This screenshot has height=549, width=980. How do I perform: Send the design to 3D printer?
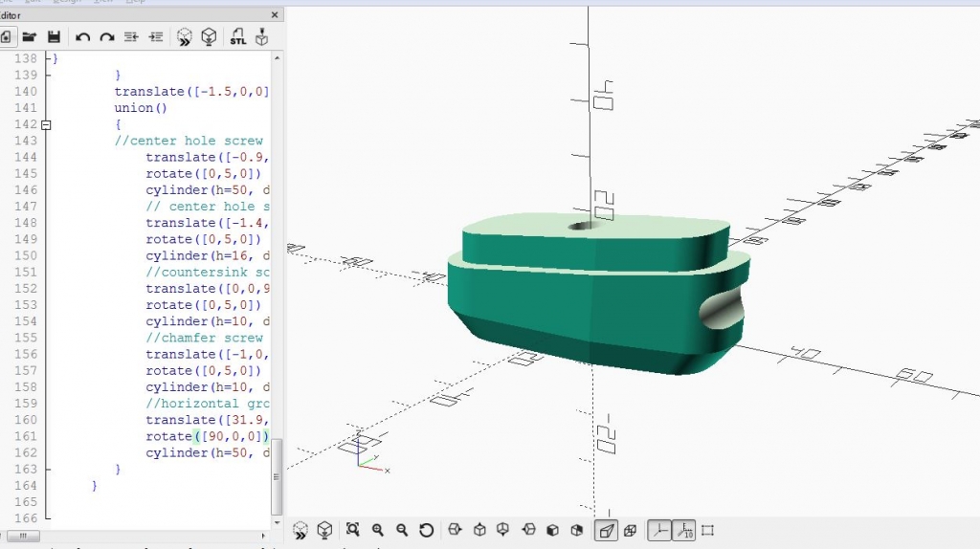[x=262, y=37]
